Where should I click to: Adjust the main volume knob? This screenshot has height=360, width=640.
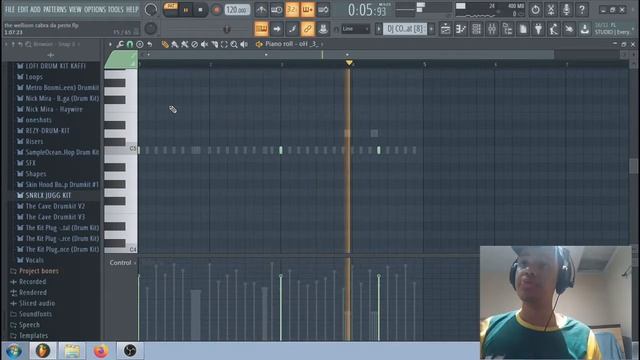click(x=151, y=9)
